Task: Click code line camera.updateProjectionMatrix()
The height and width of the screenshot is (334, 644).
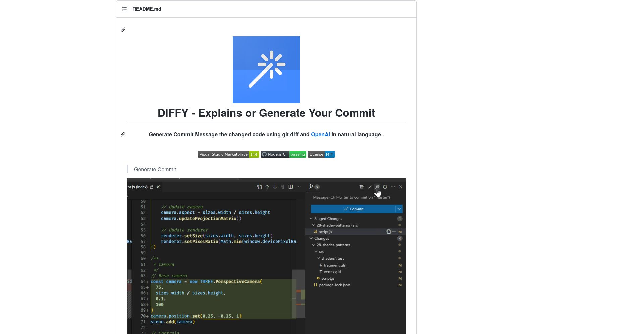Action: pos(201,219)
